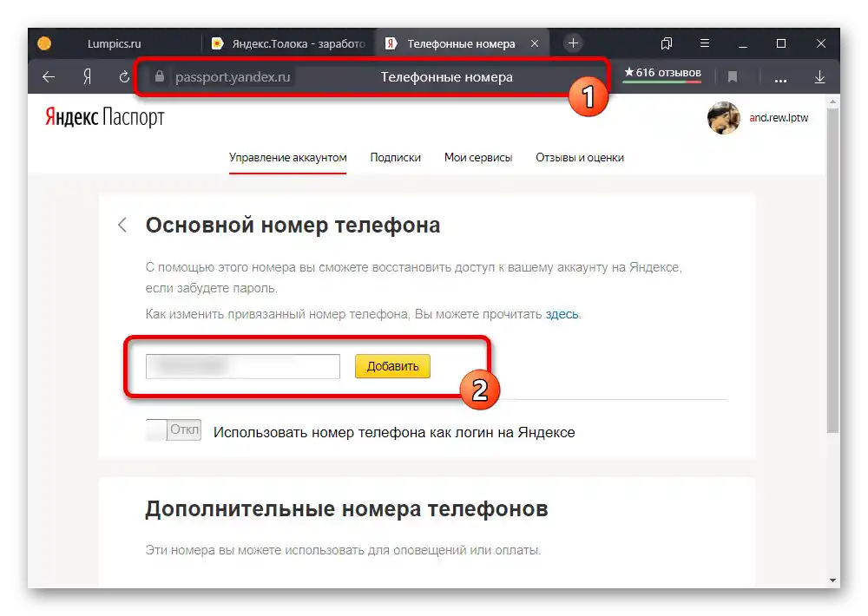Open Yandex home via the Я icon
The height and width of the screenshot is (616, 868).
click(87, 77)
